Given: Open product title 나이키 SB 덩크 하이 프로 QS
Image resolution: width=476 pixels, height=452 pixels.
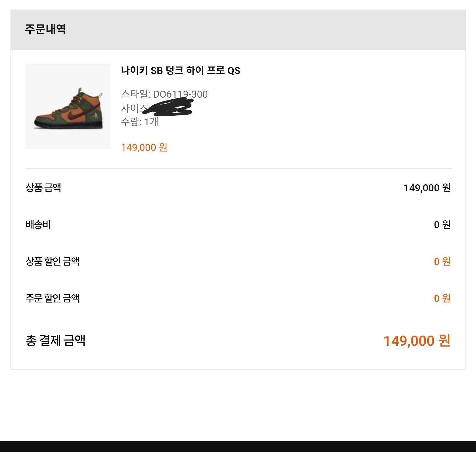Looking at the screenshot, I should click(180, 70).
